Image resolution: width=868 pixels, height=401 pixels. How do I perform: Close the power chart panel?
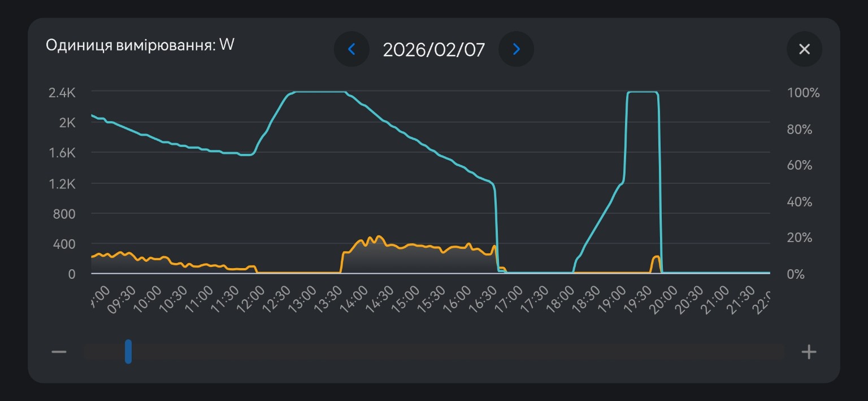coord(804,49)
